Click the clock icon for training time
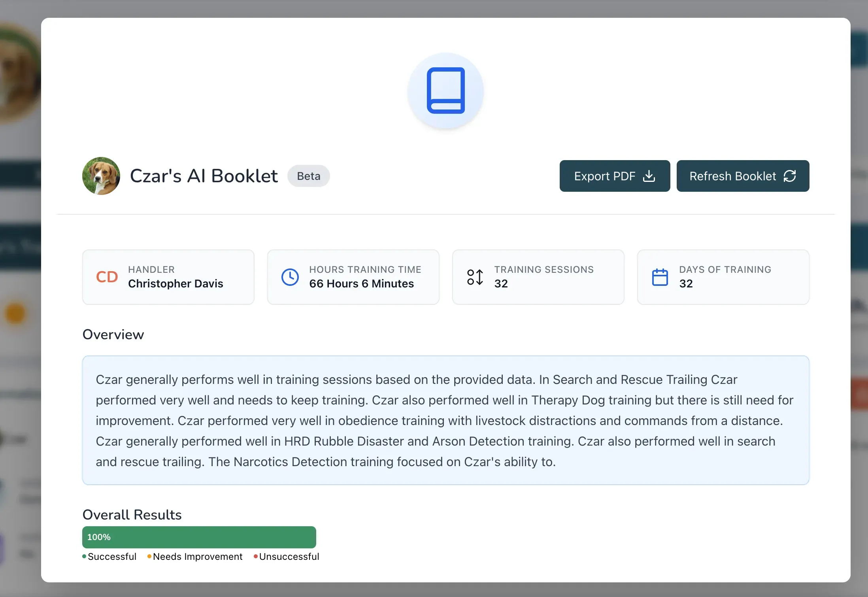Viewport: 868px width, 597px height. pyautogui.click(x=290, y=277)
